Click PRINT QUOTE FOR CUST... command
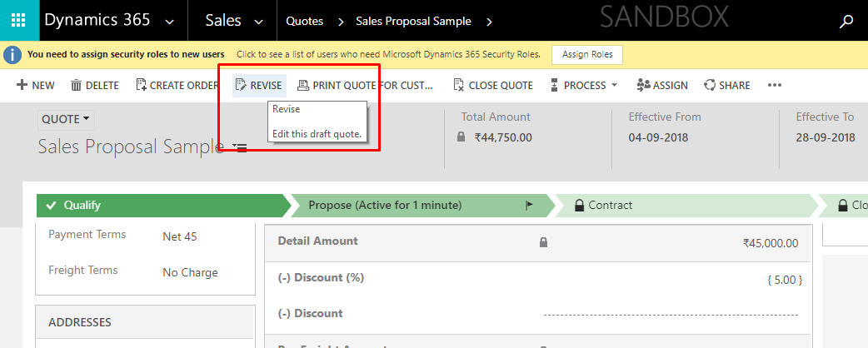Screen dimensions: 868x348 (366, 85)
